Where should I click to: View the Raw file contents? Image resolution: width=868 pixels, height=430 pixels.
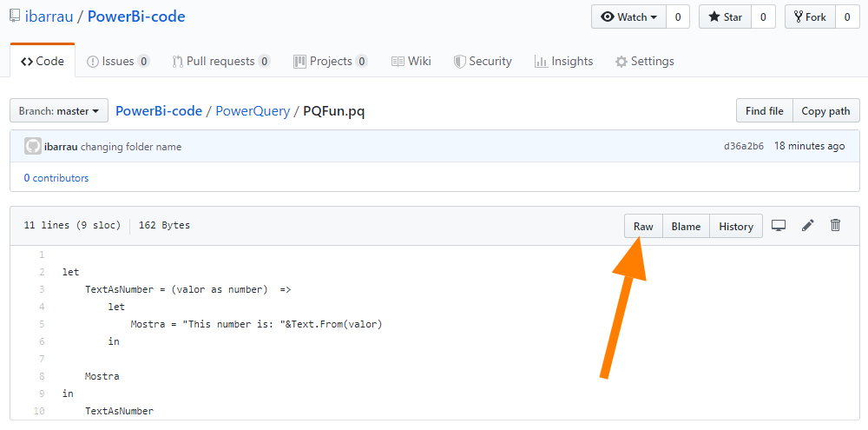tap(643, 226)
